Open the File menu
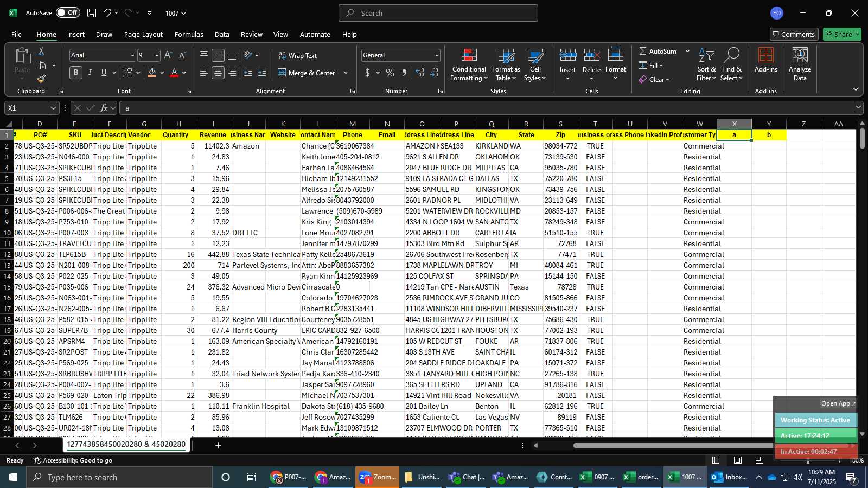 [16, 34]
